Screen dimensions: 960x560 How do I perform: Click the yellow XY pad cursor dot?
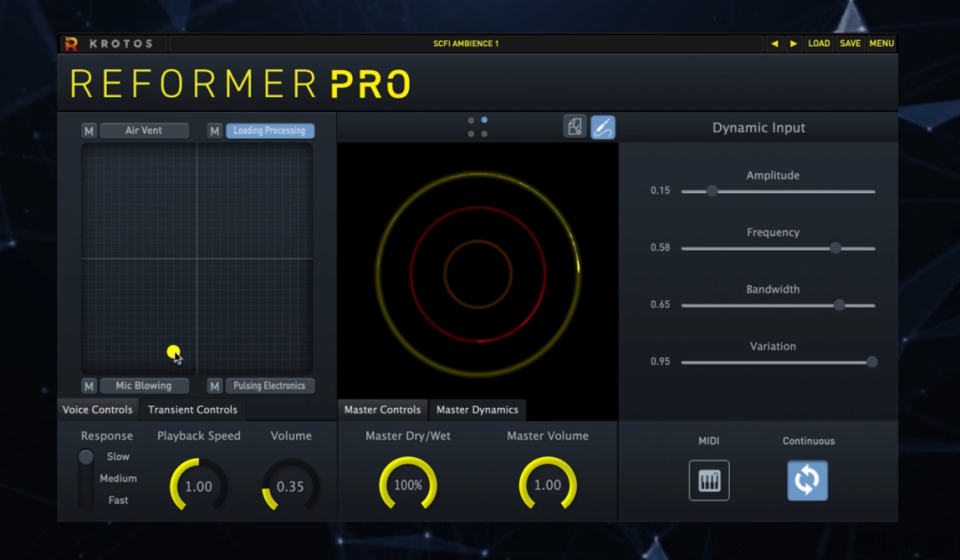tap(173, 352)
